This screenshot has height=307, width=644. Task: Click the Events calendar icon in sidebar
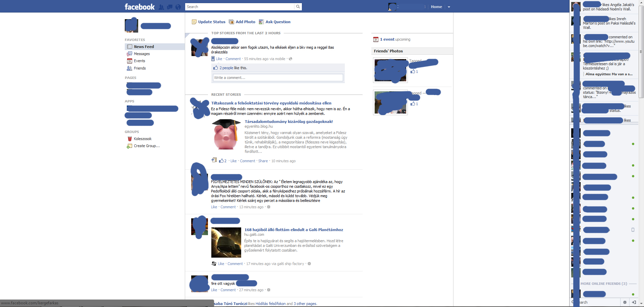129,61
